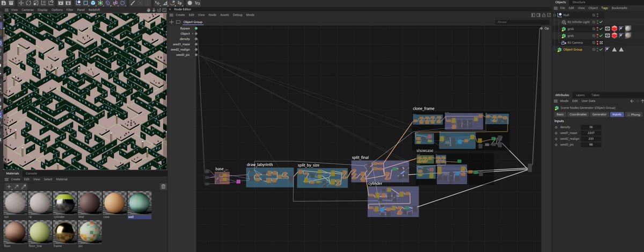The height and width of the screenshot is (252, 644).
Task: Switch to the Structure tab
Action: (x=579, y=2)
